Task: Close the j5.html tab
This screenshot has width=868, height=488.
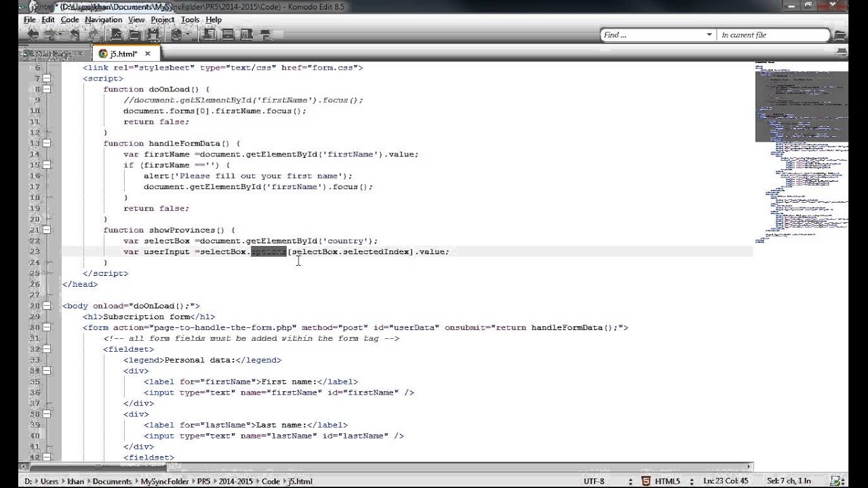Action: click(x=147, y=54)
